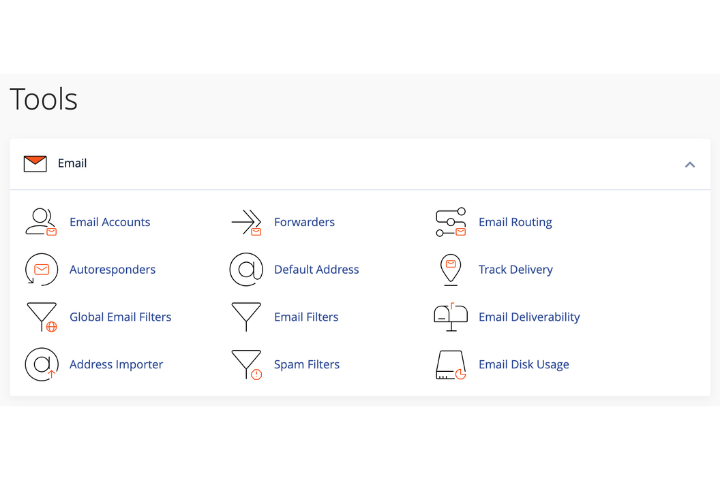Click the Forwarders arrow icon

(247, 222)
